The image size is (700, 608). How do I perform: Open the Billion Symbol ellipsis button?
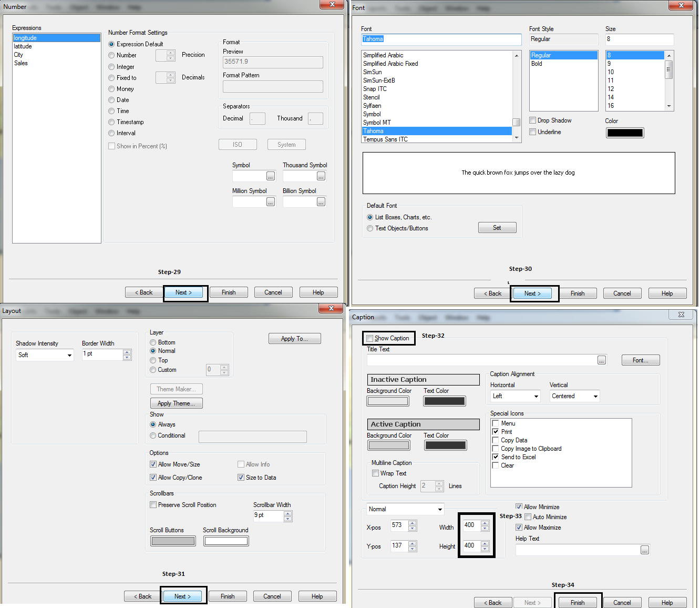pos(321,202)
